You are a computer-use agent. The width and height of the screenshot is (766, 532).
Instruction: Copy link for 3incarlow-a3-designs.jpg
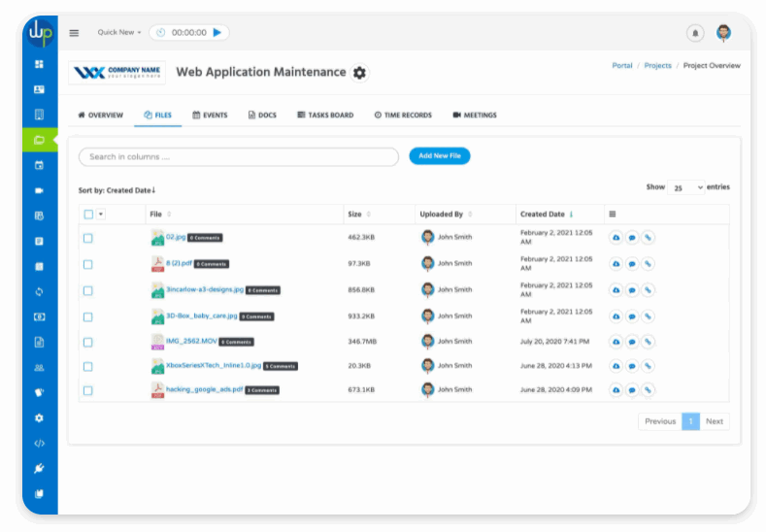point(648,290)
